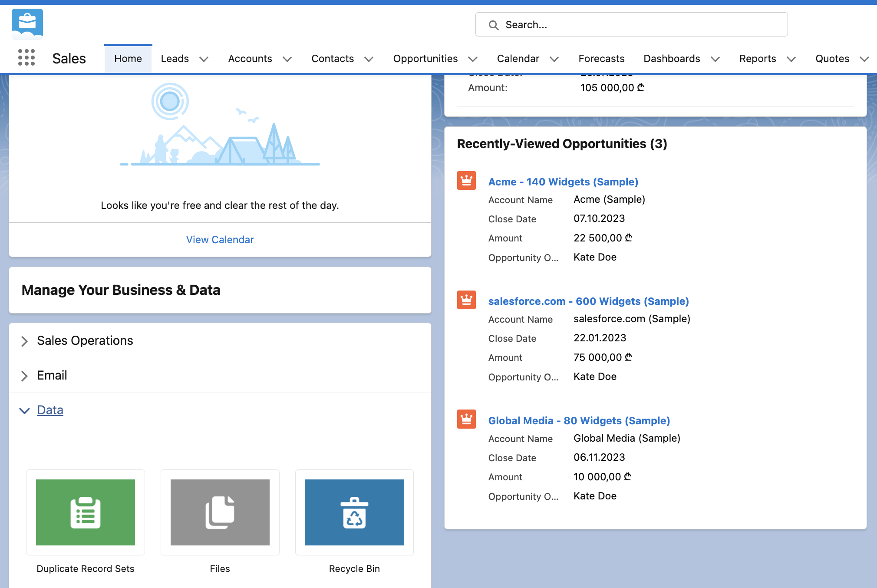
Task: Click the View Calendar link
Action: pyautogui.click(x=220, y=240)
